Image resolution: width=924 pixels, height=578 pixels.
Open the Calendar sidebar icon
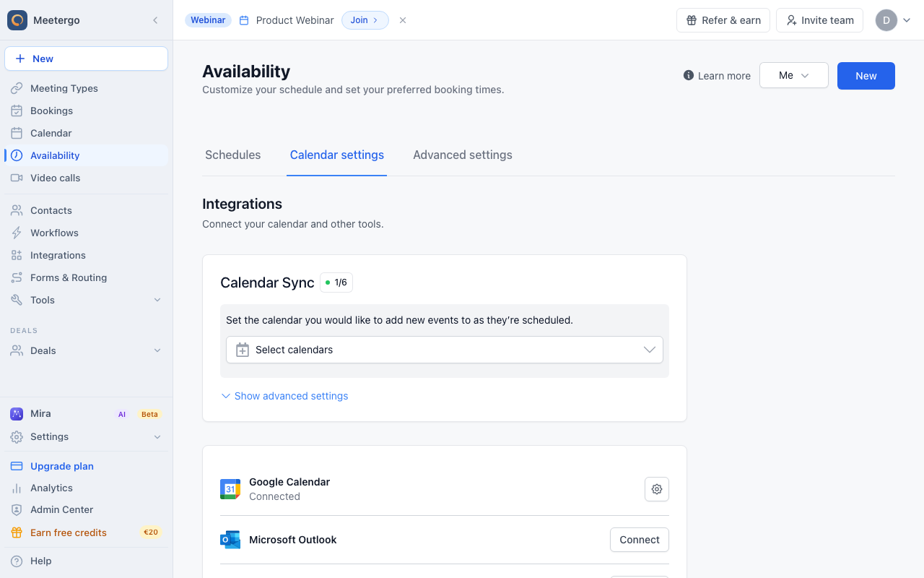(x=17, y=133)
